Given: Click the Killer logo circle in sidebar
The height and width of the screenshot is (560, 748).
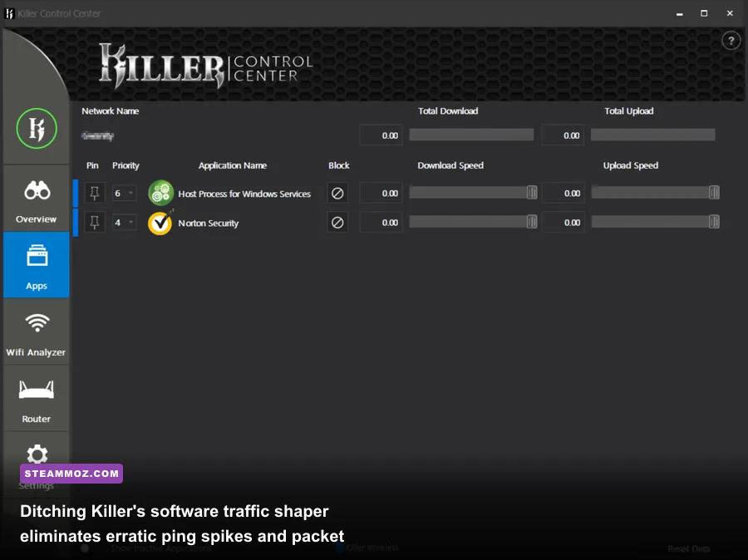Looking at the screenshot, I should click(37, 128).
